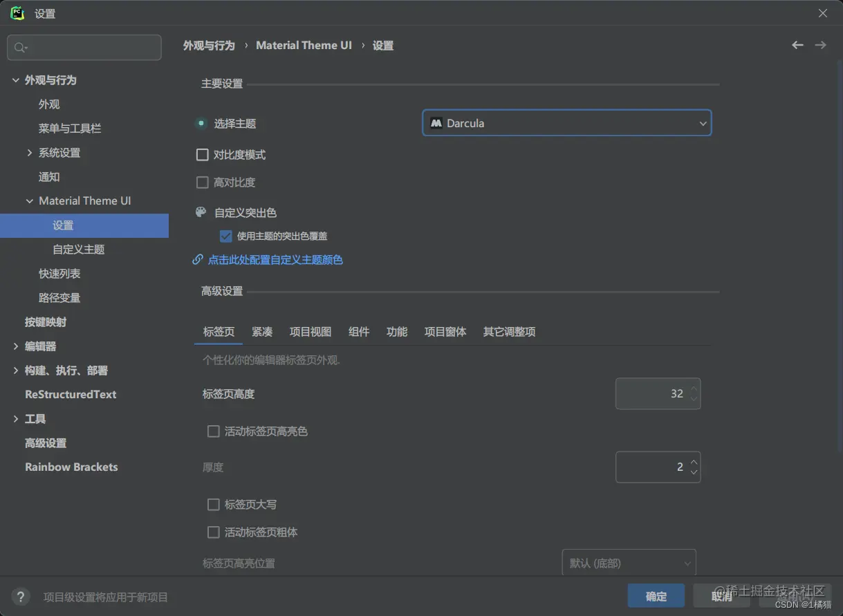Screen dimensions: 843x616
Task: Switch to the 标签页 tab
Action: point(219,332)
